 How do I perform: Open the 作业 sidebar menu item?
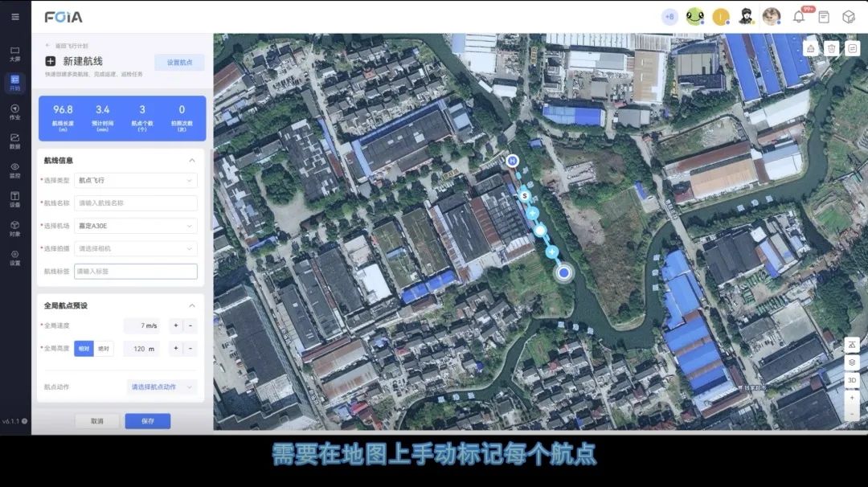14,112
